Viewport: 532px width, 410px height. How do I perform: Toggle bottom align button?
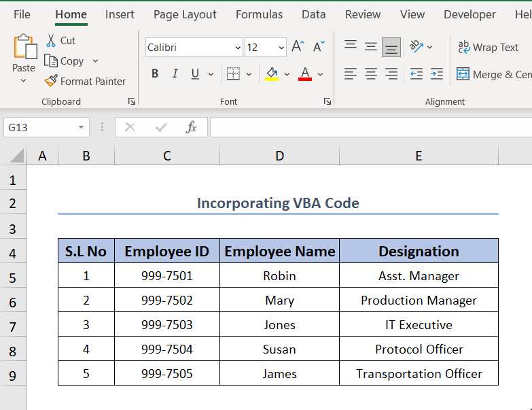click(391, 47)
